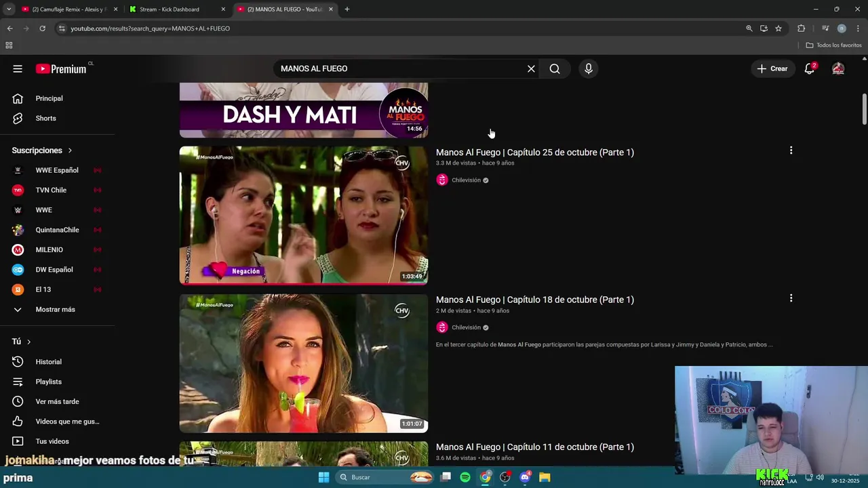Open Chrome from the taskbar
Viewport: 868px width, 488px height.
point(486,477)
